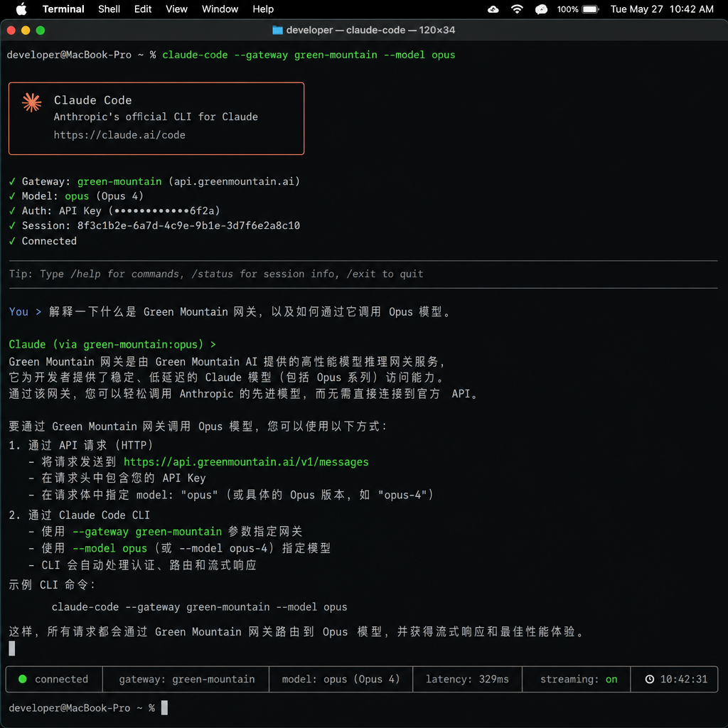Click the Claude Code heading in the banner

(93, 100)
